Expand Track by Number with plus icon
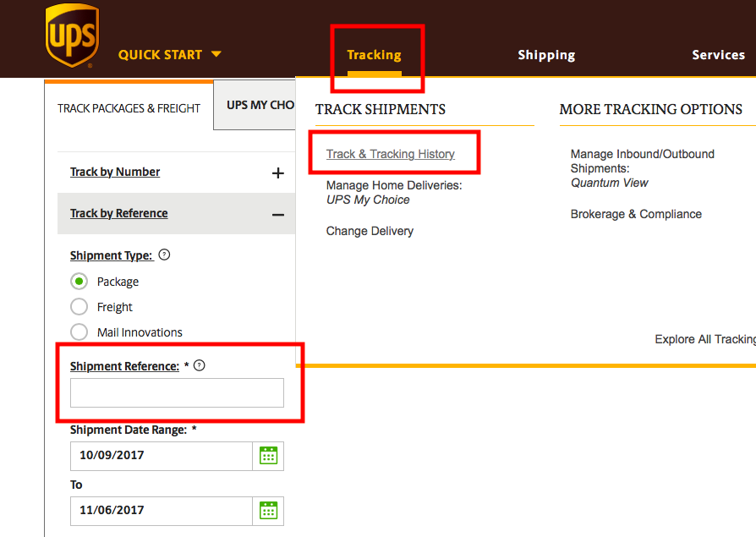Screen dimensions: 756x537 (277, 173)
